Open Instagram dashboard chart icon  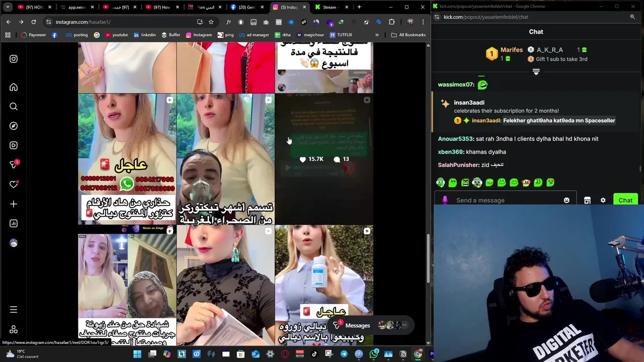click(14, 223)
